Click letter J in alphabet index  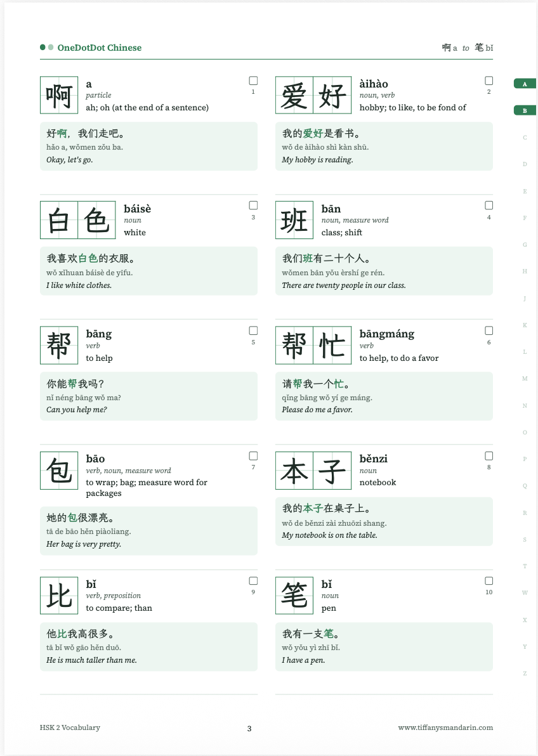[525, 299]
